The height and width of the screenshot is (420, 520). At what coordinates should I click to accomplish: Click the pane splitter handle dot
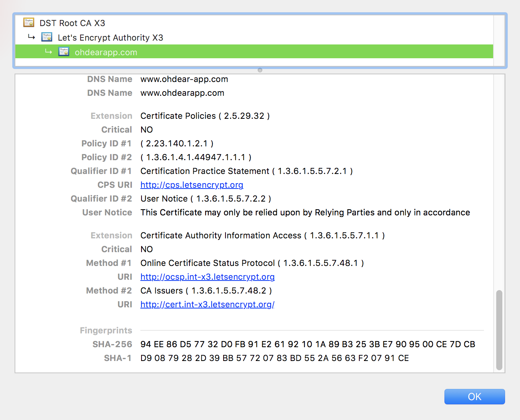click(260, 70)
